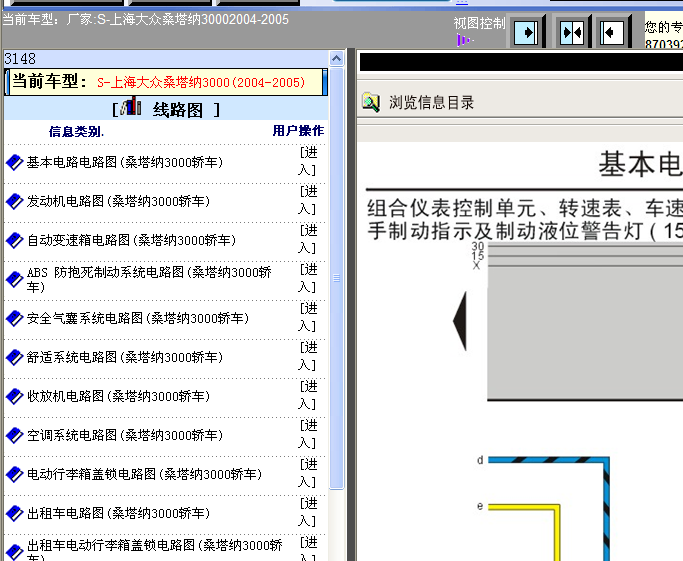Open ABS 防抱死制动系统电路图 via 进入 link
The width and height of the screenshot is (683, 561).
[x=308, y=278]
